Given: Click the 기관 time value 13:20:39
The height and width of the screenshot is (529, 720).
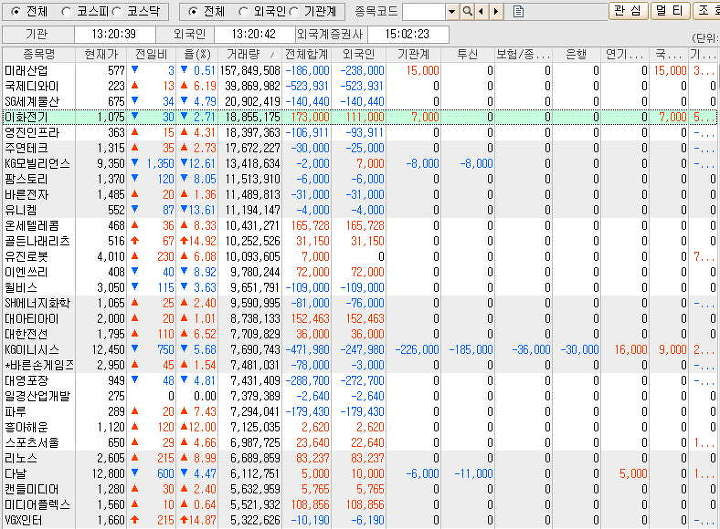Looking at the screenshot, I should click(x=114, y=34).
